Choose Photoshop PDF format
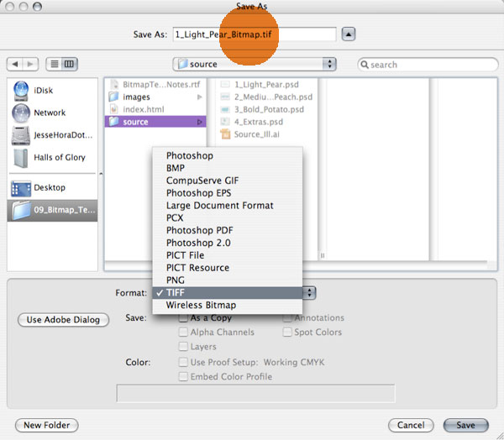Viewport: 504px width, 440px height. coord(228,230)
